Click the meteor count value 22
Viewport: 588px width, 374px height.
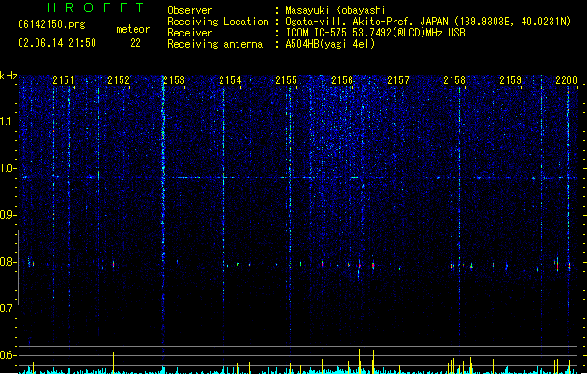pos(136,43)
